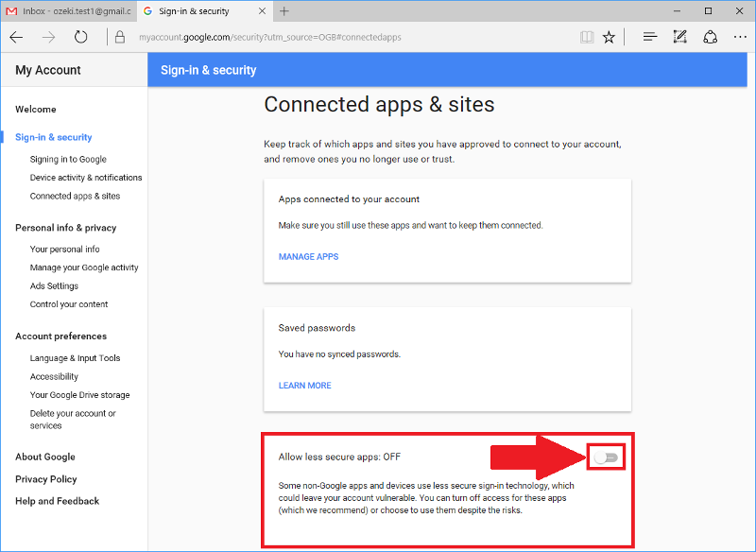Click the browser forward arrow
This screenshot has width=756, height=552.
(48, 37)
